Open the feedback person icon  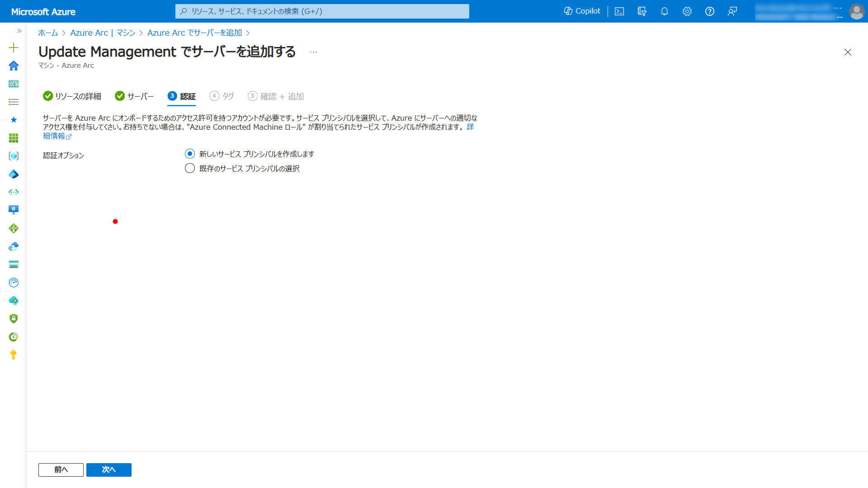[732, 11]
